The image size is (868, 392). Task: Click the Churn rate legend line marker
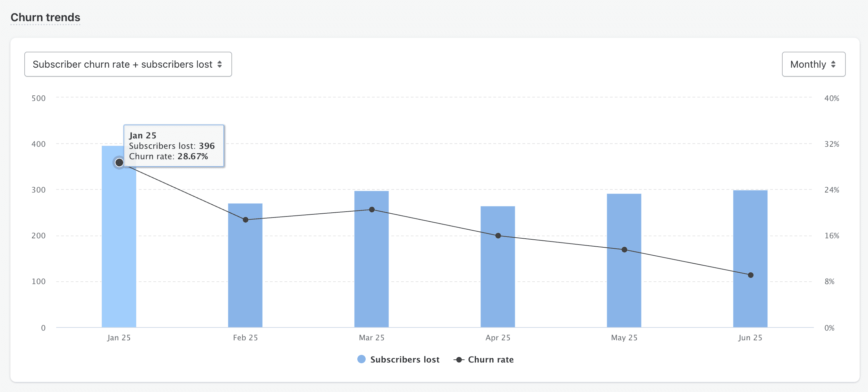coord(459,360)
